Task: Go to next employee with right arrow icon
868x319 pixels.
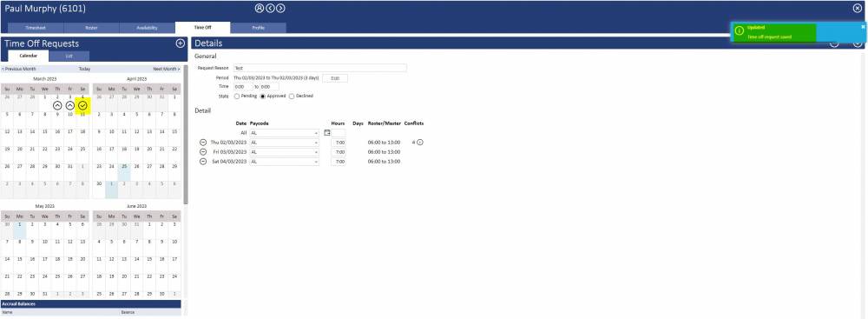Action: coord(280,9)
